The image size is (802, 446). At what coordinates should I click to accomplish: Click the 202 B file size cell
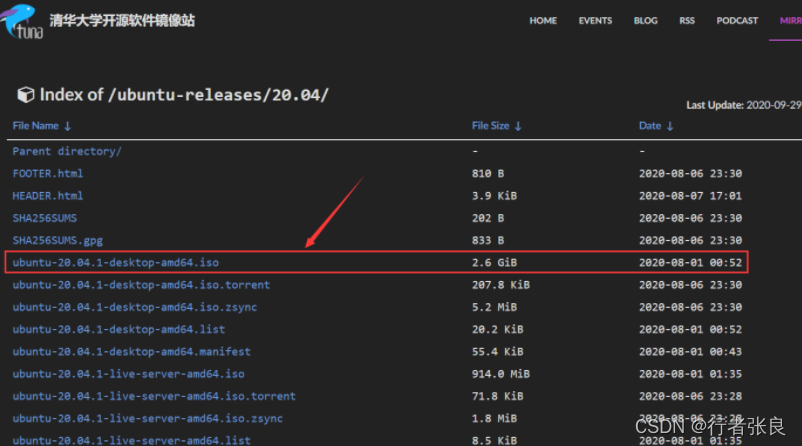488,218
